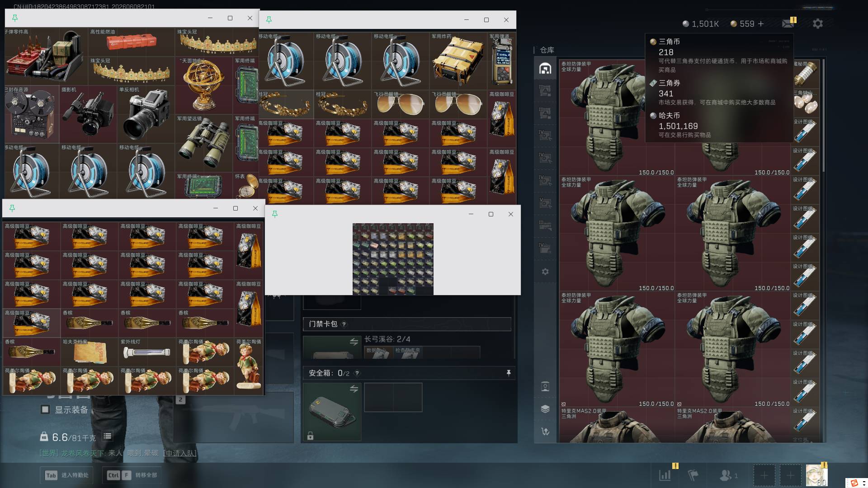This screenshot has height=488, width=868.
Task: Click the warehouse vertical scrollbar
Action: click(x=824, y=115)
